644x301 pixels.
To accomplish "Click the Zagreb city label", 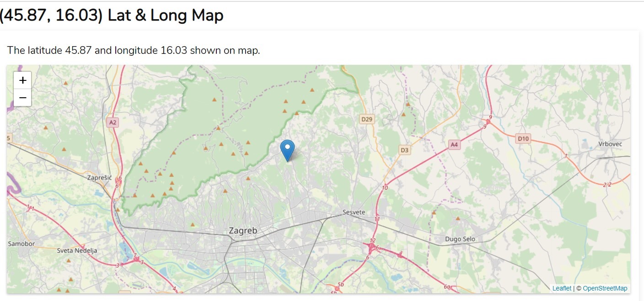I will (243, 231).
